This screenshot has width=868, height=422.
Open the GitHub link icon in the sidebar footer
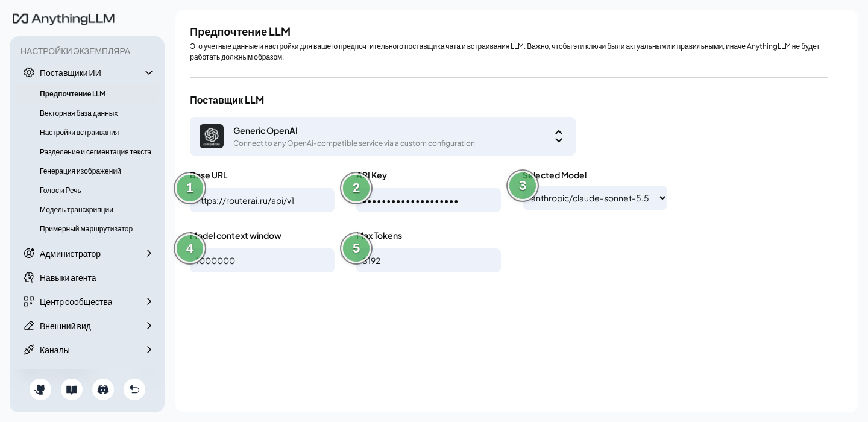(40, 389)
